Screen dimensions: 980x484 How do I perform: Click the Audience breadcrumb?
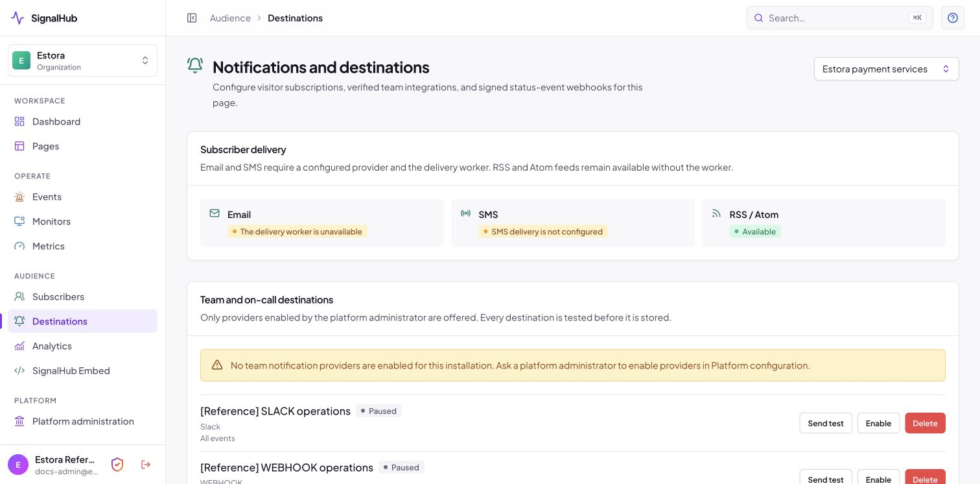point(230,18)
